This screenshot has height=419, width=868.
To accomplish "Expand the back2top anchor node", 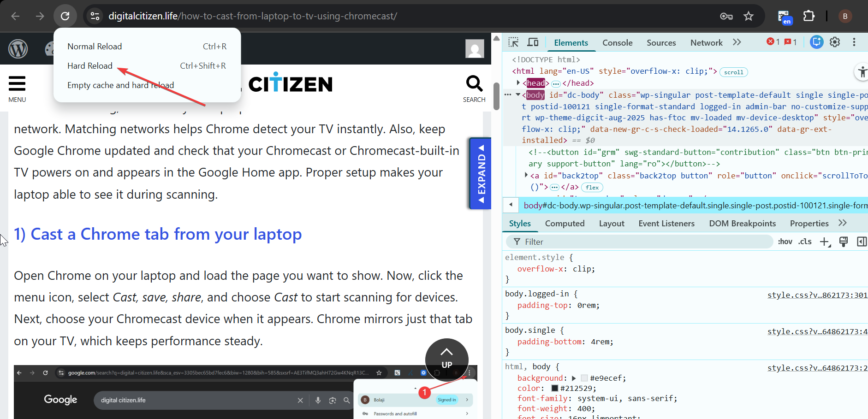I will (x=526, y=176).
